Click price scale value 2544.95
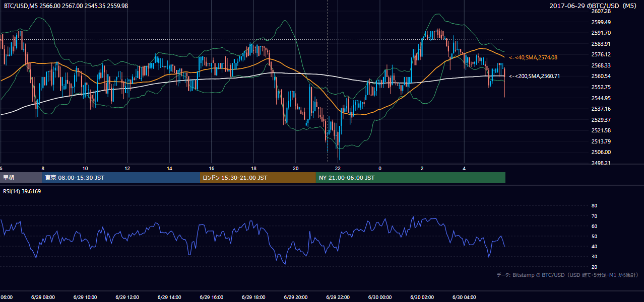Screen dimensions: 644x302 (601, 98)
